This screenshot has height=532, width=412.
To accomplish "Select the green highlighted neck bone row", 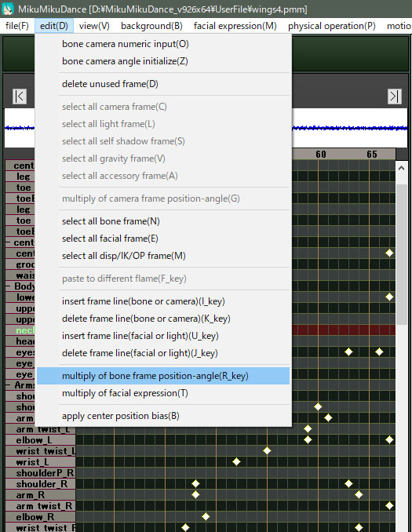I will tap(20, 330).
